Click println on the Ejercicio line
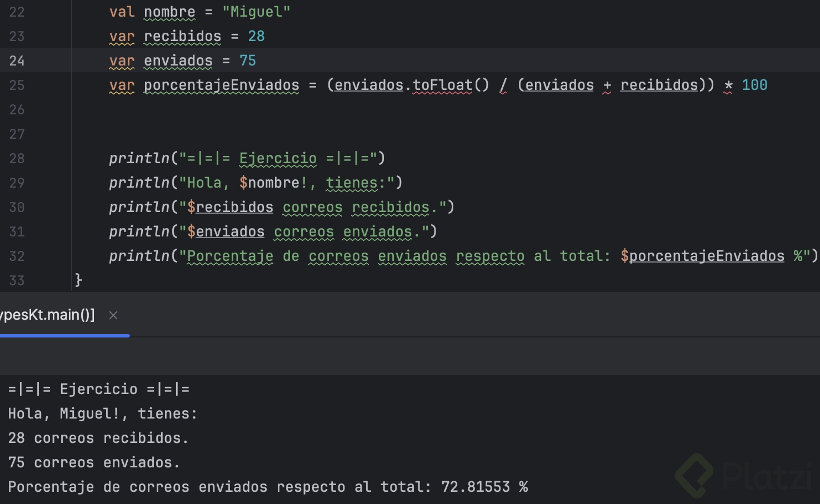The width and height of the screenshot is (820, 504). tap(139, 158)
